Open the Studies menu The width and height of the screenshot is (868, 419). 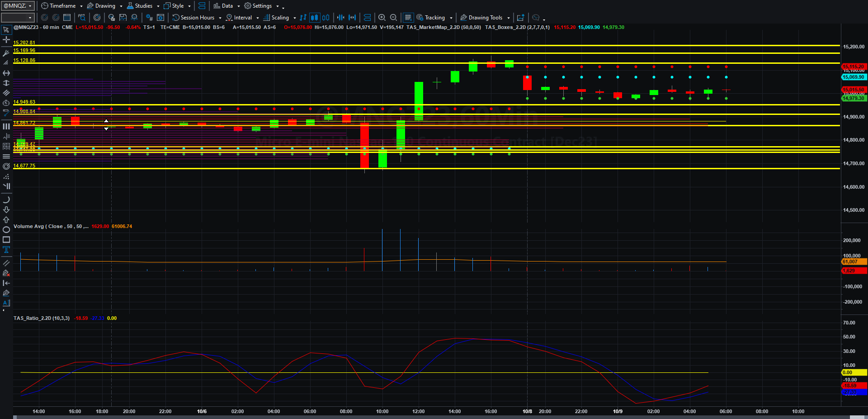tap(143, 6)
